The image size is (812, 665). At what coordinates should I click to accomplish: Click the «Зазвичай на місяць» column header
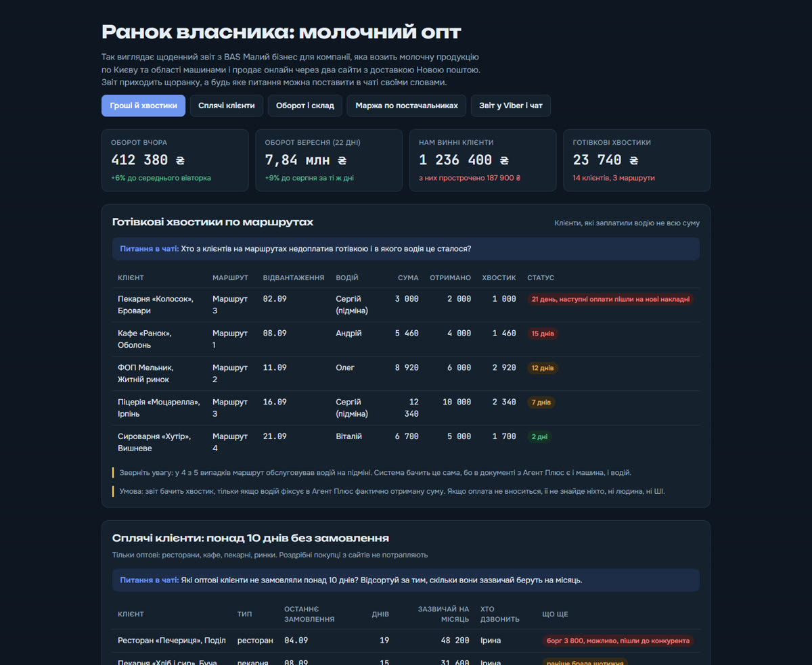coord(443,614)
